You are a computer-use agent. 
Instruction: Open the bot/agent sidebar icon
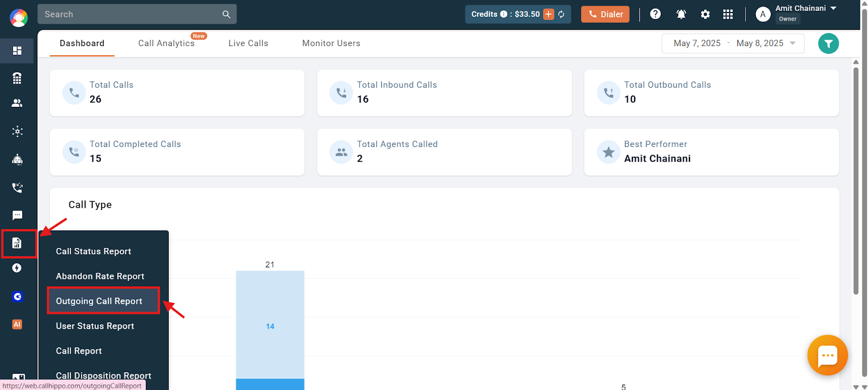tap(17, 159)
